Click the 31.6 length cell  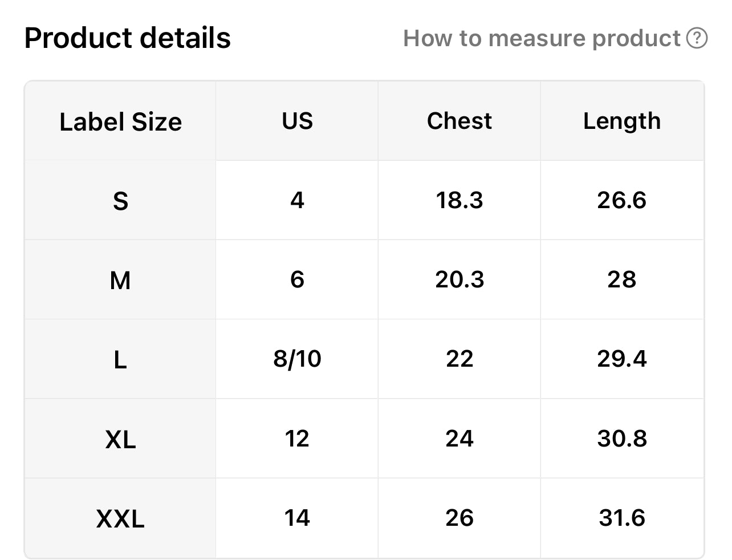point(621,518)
